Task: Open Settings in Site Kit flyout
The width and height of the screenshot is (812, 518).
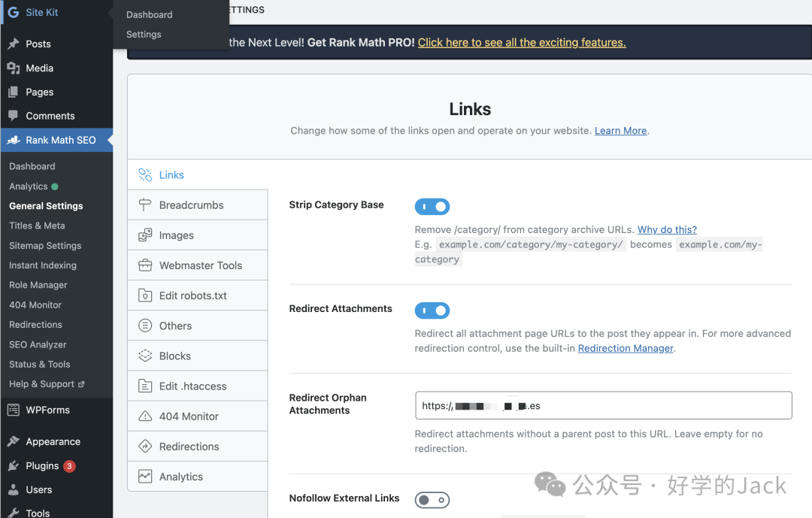Action: [x=144, y=34]
